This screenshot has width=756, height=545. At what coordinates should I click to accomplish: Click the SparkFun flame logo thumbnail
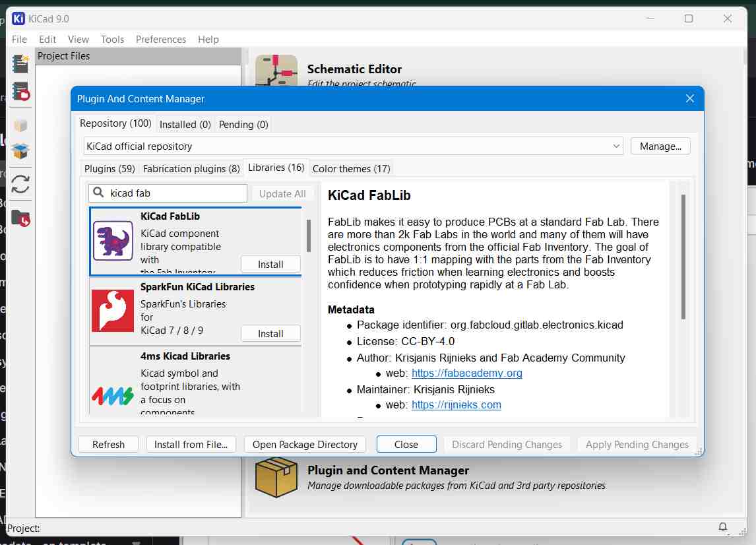point(113,311)
